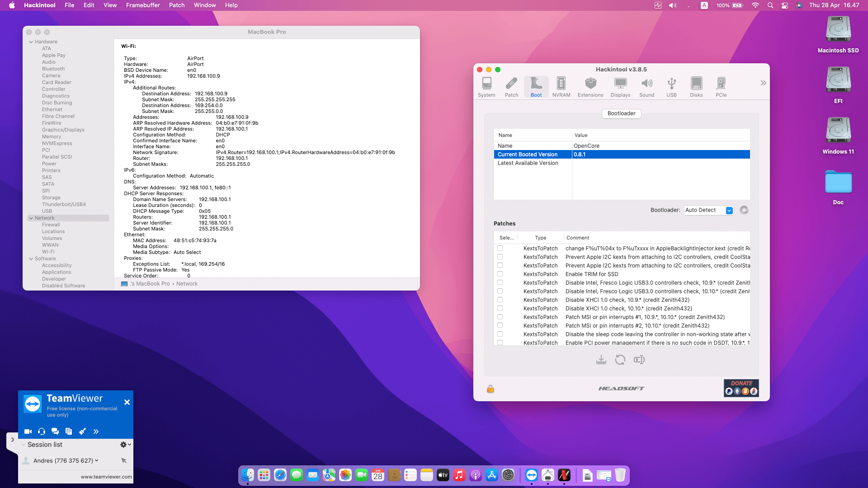Expand the Andres session options chevron
868x488 pixels.
point(97,460)
